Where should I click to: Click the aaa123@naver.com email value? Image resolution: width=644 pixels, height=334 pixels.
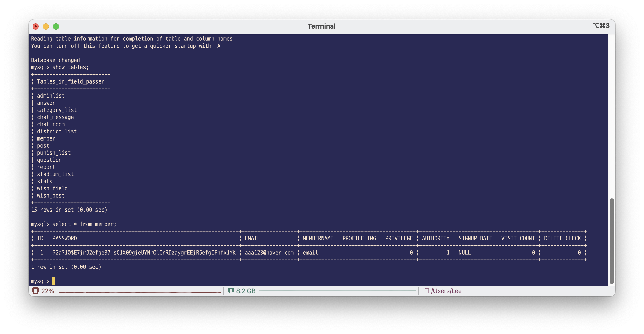click(269, 253)
